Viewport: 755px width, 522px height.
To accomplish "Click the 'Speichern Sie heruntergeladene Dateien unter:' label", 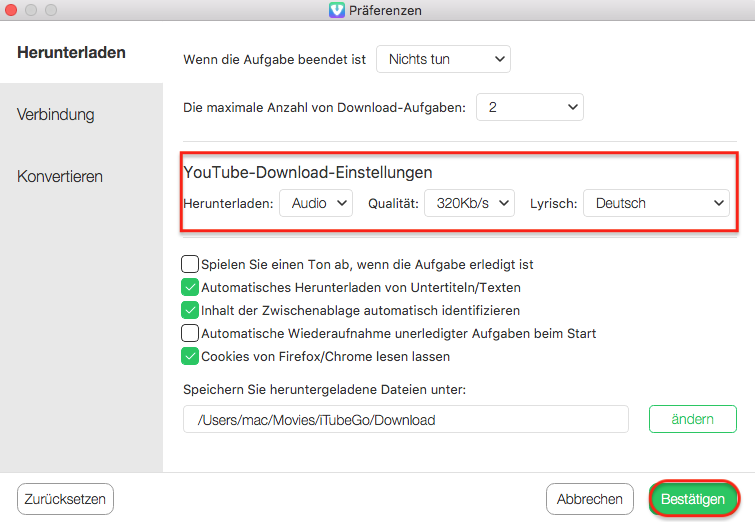I will pos(325,389).
